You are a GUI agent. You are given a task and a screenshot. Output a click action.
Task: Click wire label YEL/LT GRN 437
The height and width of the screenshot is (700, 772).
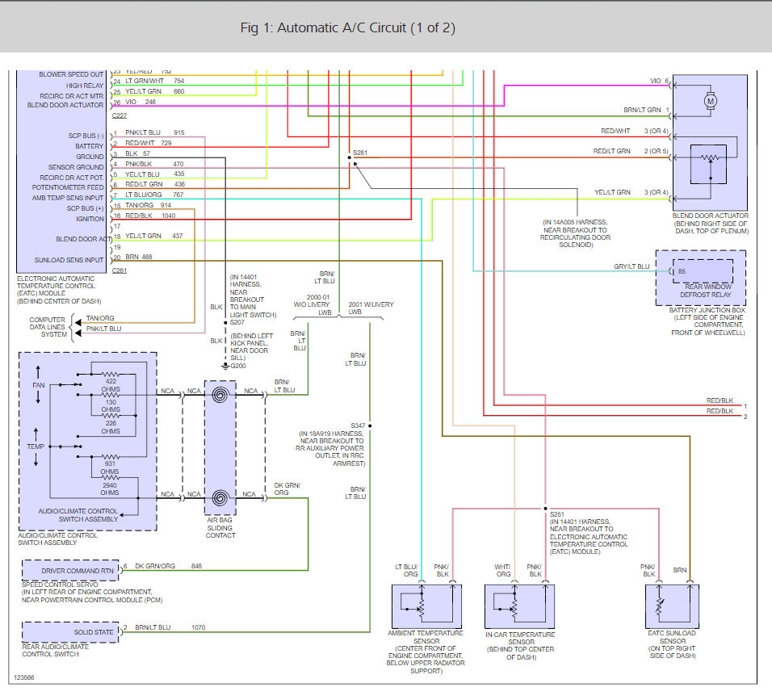[x=153, y=236]
